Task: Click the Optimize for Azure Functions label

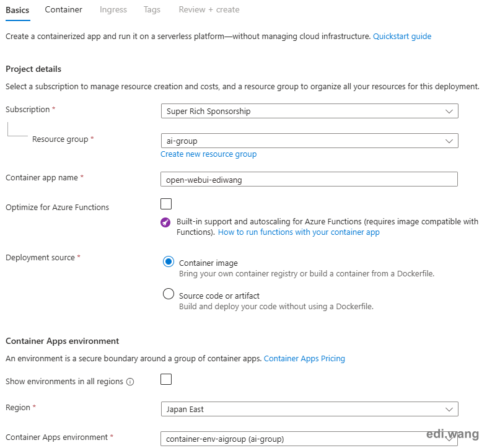Action: point(57,207)
